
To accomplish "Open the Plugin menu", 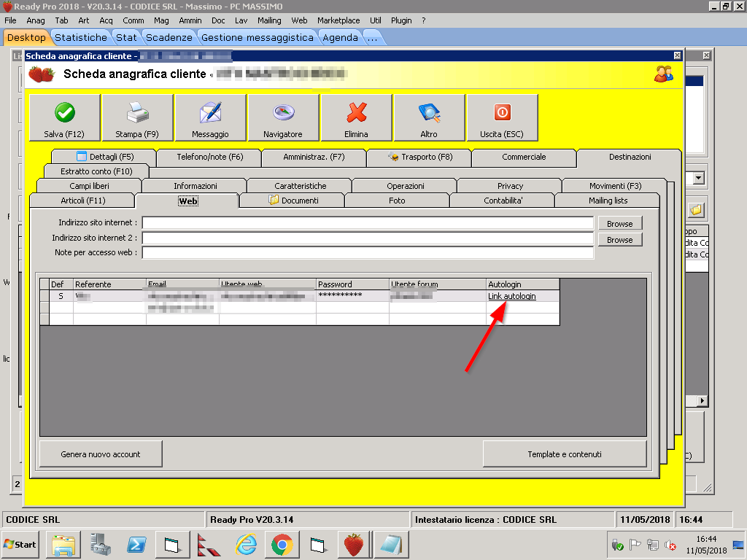I will pyautogui.click(x=401, y=20).
